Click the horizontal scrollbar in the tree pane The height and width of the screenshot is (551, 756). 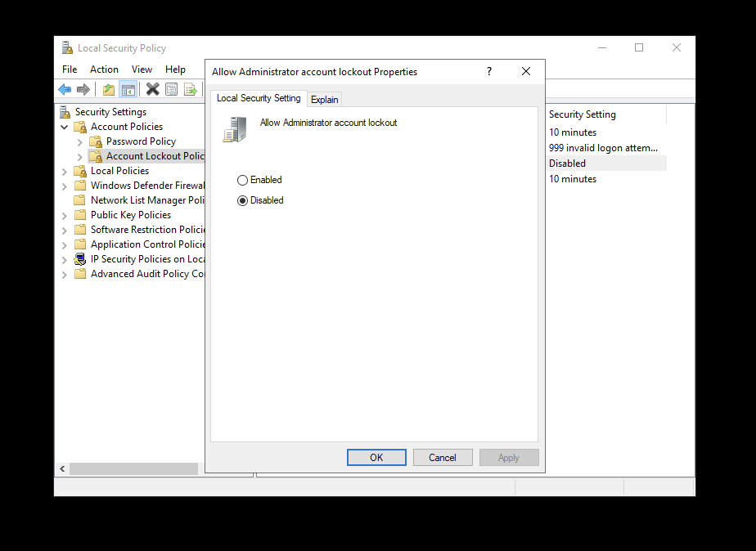133,469
